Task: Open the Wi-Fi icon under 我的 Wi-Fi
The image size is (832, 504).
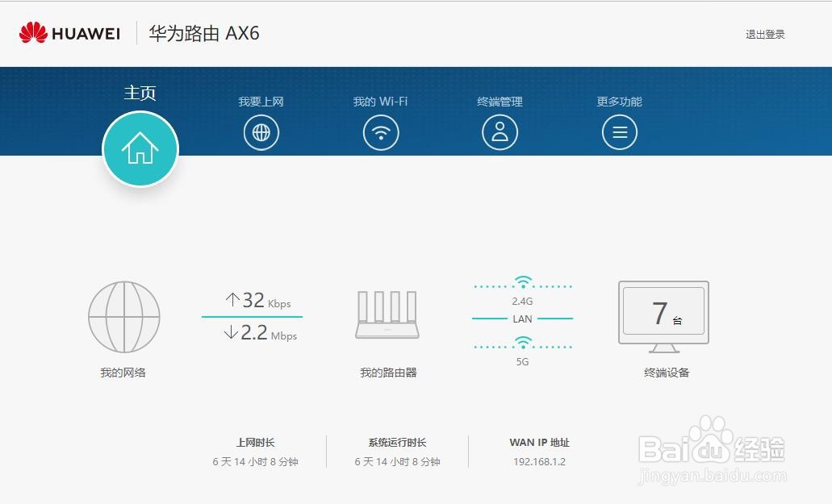Action: (x=380, y=132)
